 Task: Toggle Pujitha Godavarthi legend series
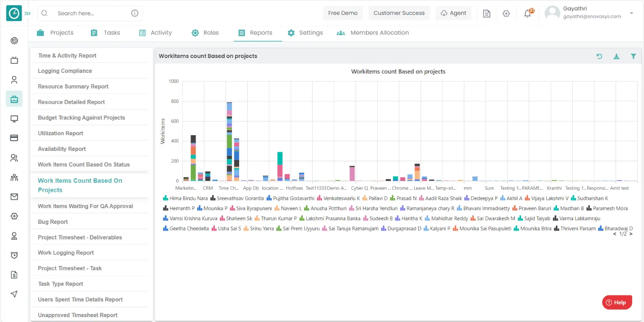point(291,198)
